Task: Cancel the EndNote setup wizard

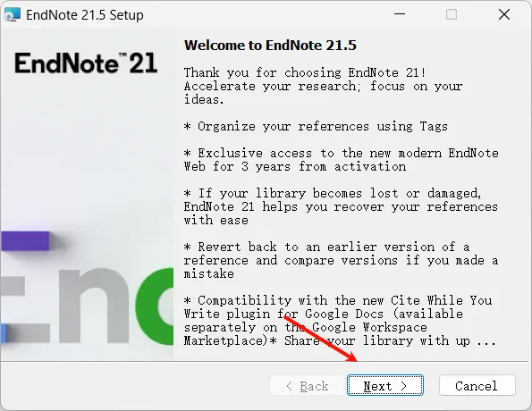Action: coord(477,385)
